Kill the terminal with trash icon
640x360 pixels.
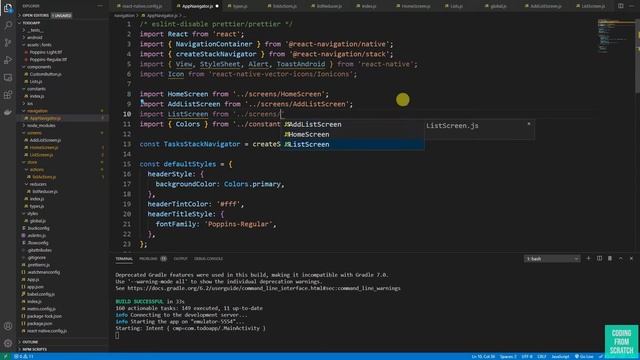click(x=610, y=258)
